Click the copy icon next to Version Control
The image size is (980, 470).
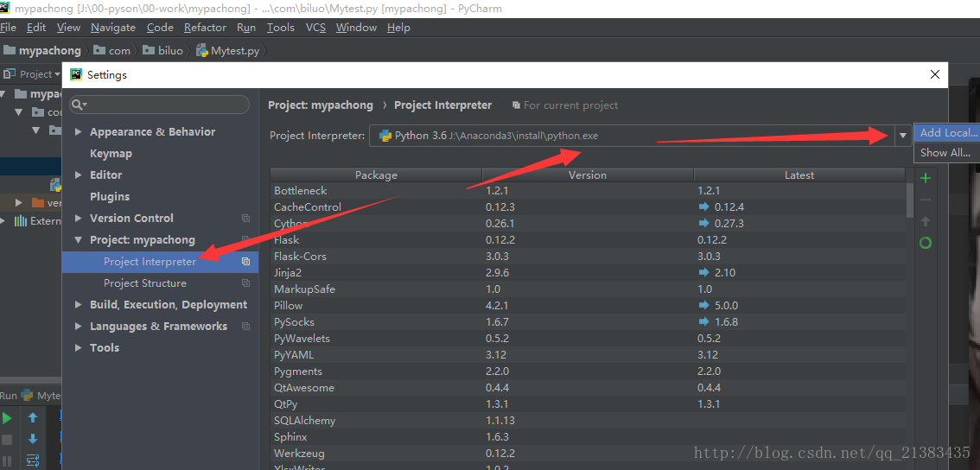click(x=245, y=218)
